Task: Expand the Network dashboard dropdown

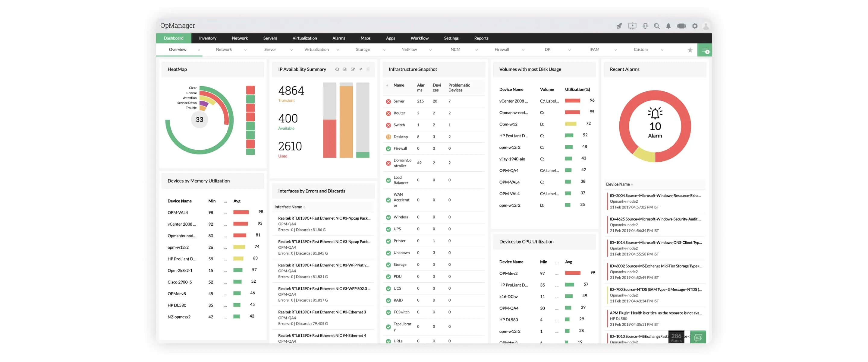Action: click(245, 49)
